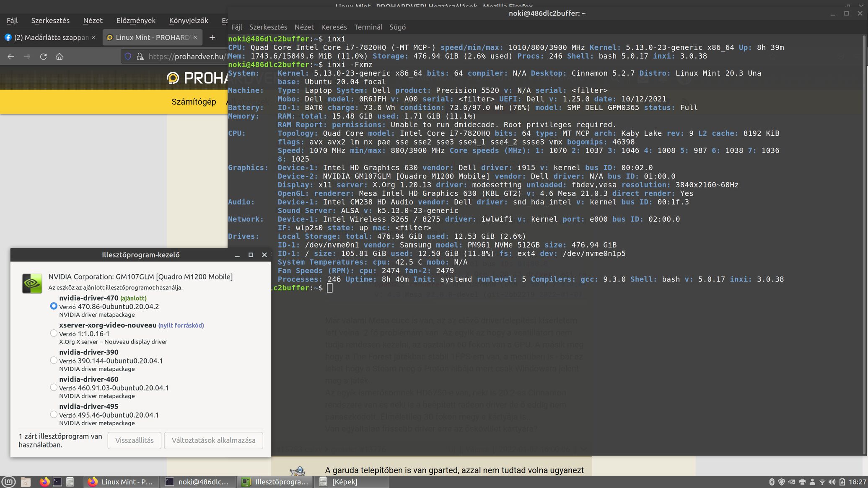Open terminal Súgó menu
Viewport: 868px width, 488px height.
pyautogui.click(x=397, y=27)
